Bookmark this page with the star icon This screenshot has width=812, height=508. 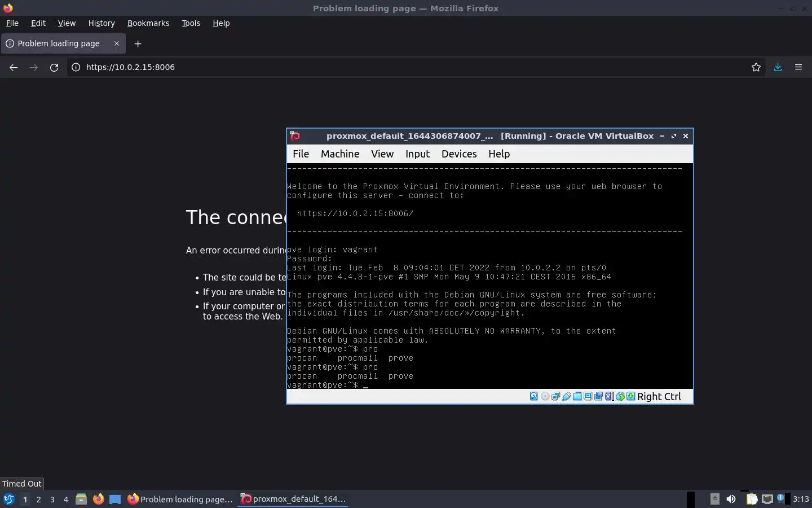756,67
